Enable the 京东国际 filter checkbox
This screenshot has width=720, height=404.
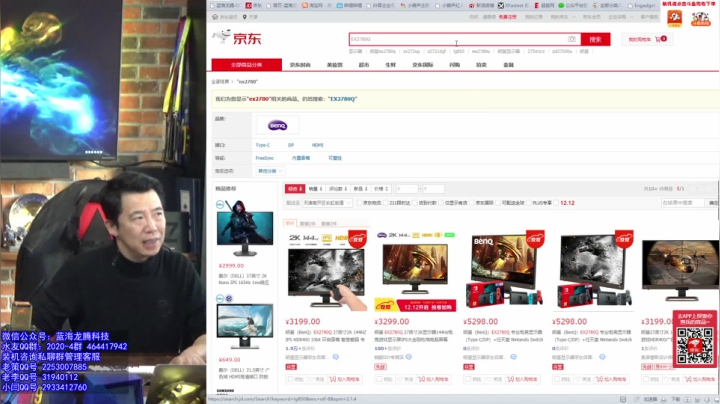pos(472,203)
